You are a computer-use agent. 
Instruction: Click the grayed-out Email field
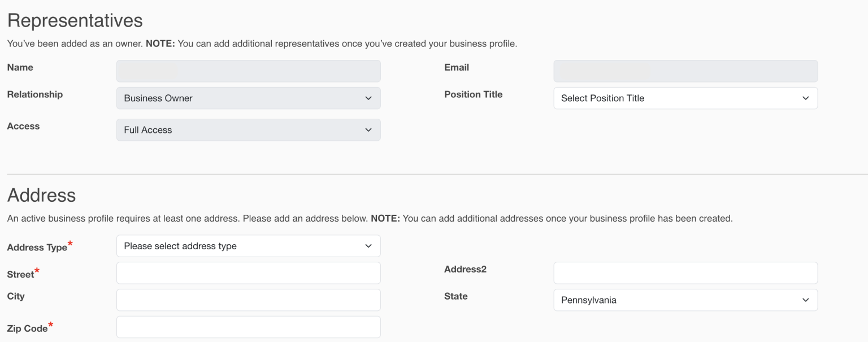tap(685, 71)
